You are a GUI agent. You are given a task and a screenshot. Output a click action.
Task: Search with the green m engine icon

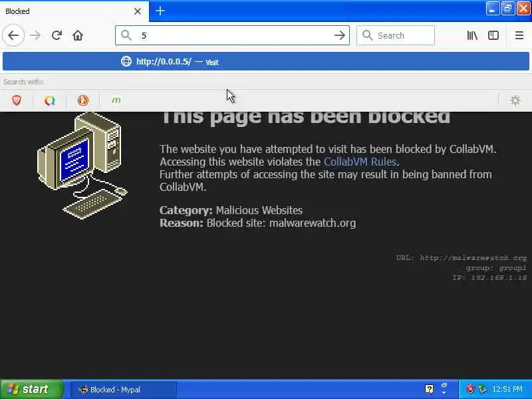(x=116, y=100)
